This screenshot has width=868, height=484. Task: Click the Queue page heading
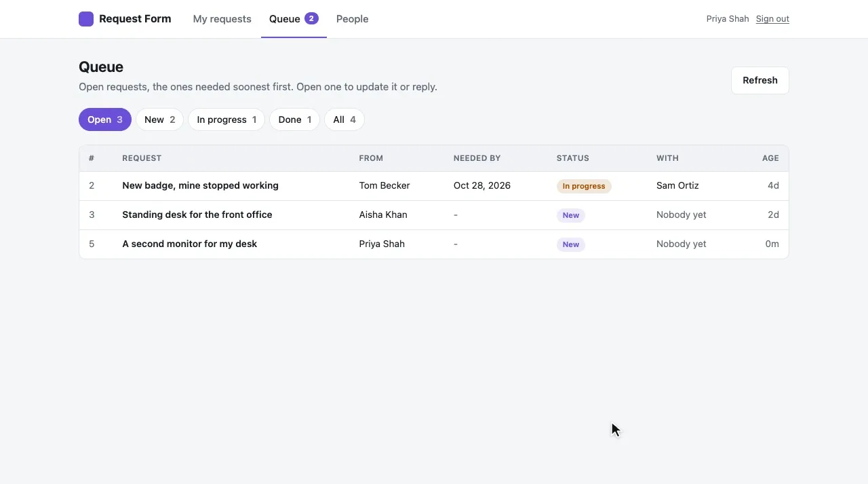tap(101, 67)
